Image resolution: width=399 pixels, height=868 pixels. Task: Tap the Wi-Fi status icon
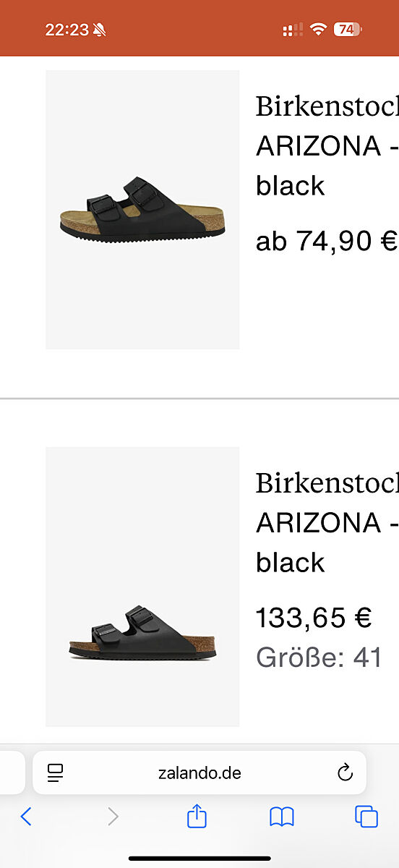click(x=318, y=30)
